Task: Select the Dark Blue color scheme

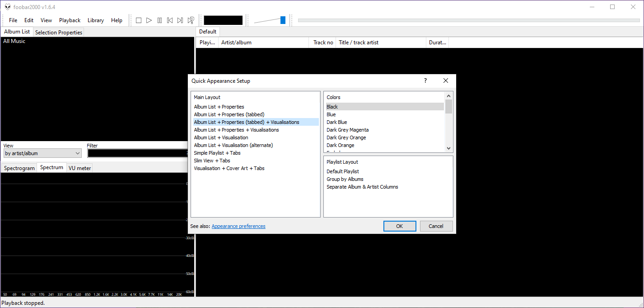Action: click(x=337, y=122)
